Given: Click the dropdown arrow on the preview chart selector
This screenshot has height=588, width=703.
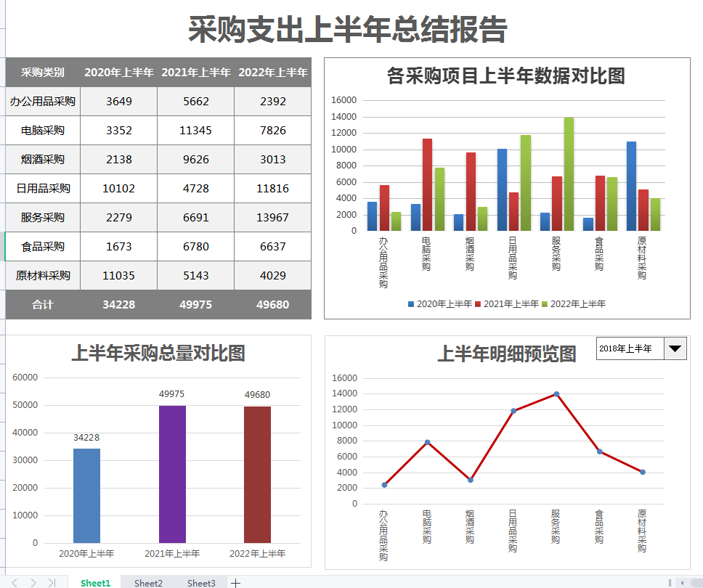Looking at the screenshot, I should 675,348.
